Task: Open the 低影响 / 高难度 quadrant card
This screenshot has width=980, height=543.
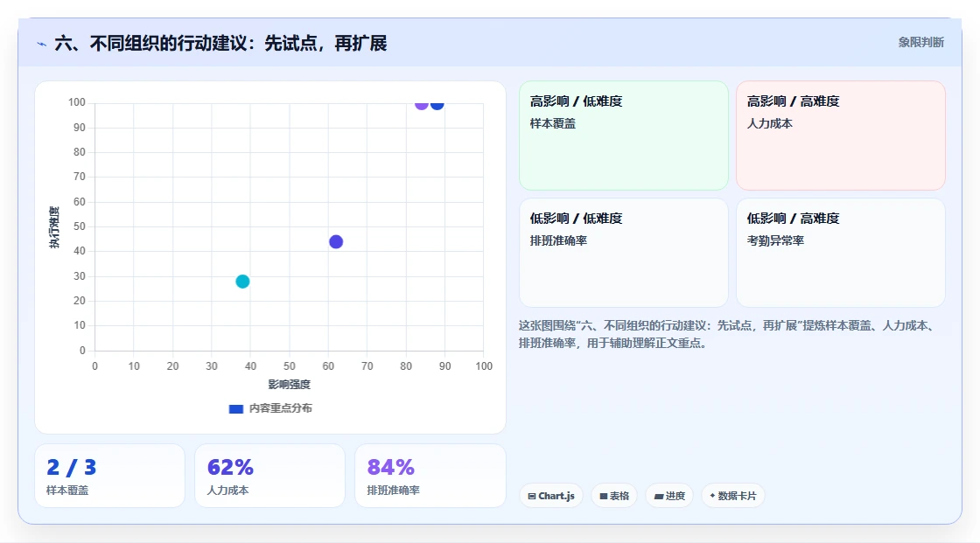Action: pyautogui.click(x=840, y=253)
